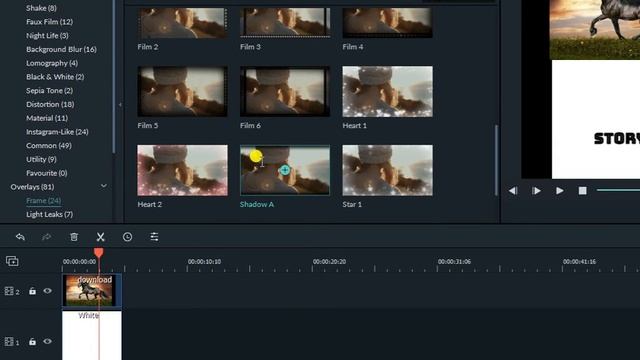The width and height of the screenshot is (640, 360).
Task: Select the Film 6 overlay thumbnail
Action: (x=285, y=91)
